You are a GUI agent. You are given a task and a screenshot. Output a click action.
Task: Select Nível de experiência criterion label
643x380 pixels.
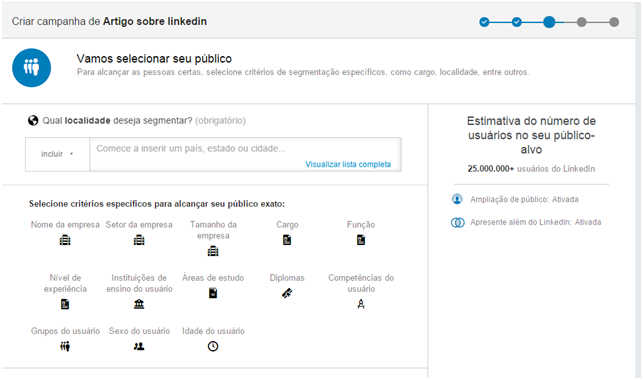click(65, 283)
